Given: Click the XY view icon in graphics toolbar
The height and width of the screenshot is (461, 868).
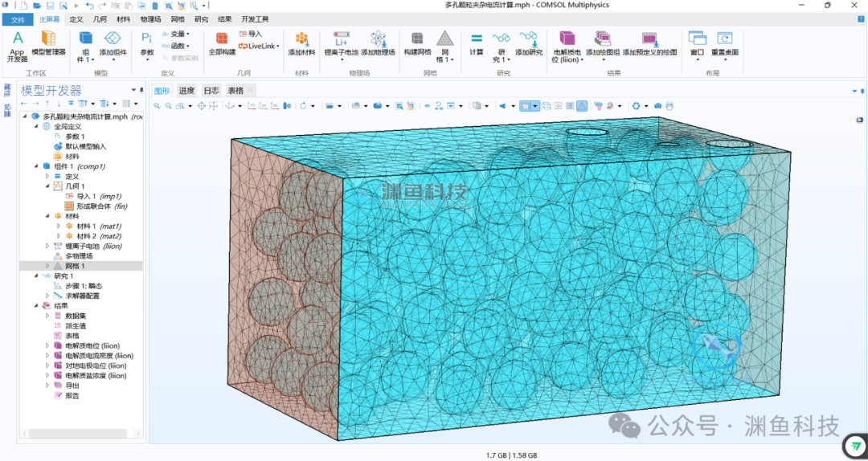Looking at the screenshot, I should [251, 106].
